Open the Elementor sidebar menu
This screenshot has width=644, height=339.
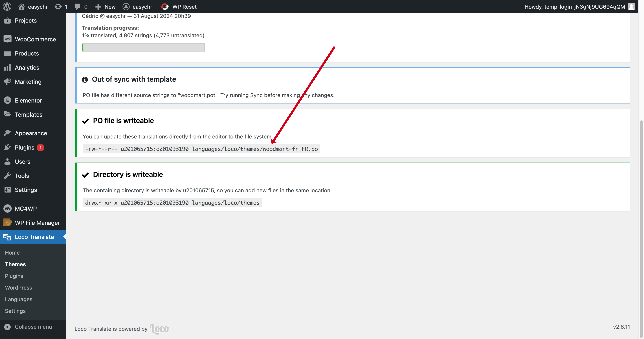click(x=33, y=100)
